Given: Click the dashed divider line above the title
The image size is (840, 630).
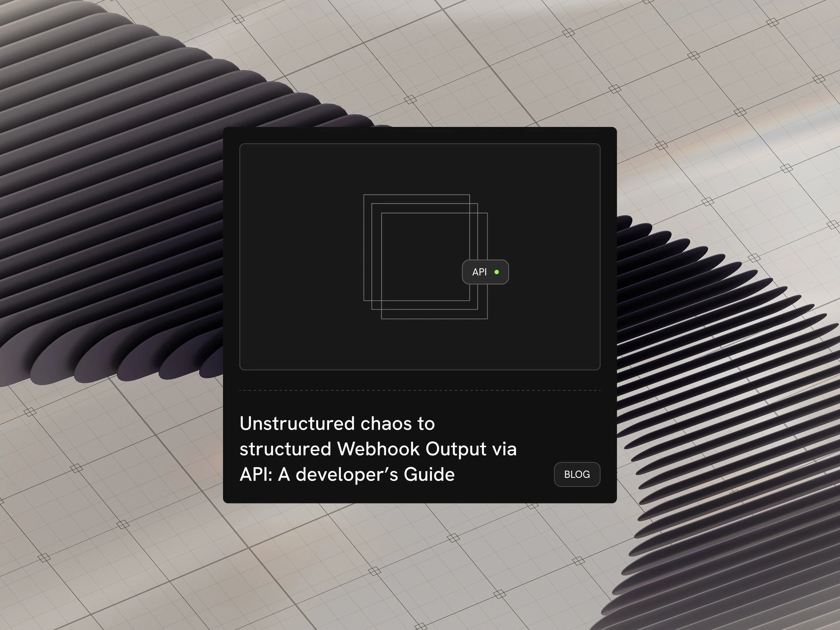Looking at the screenshot, I should point(419,390).
